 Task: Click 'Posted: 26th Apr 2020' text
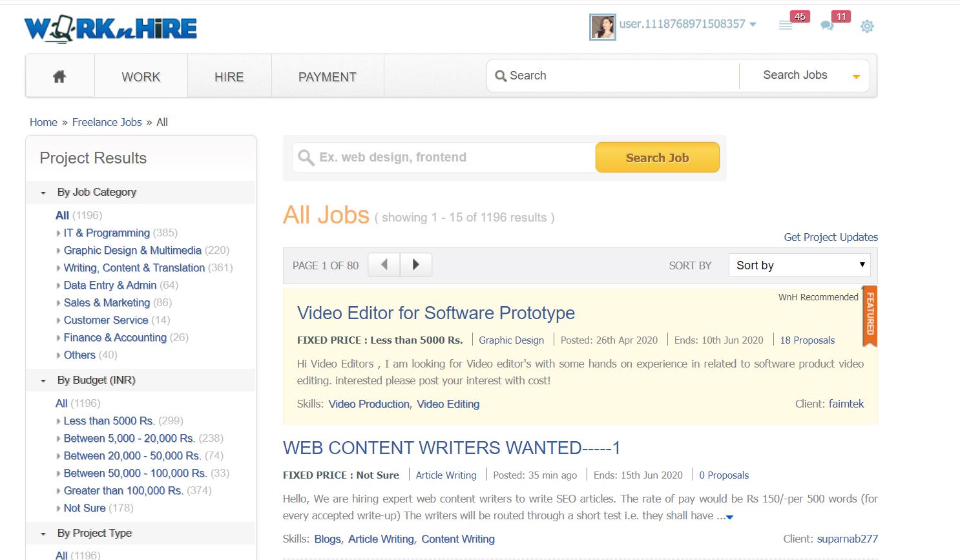609,340
